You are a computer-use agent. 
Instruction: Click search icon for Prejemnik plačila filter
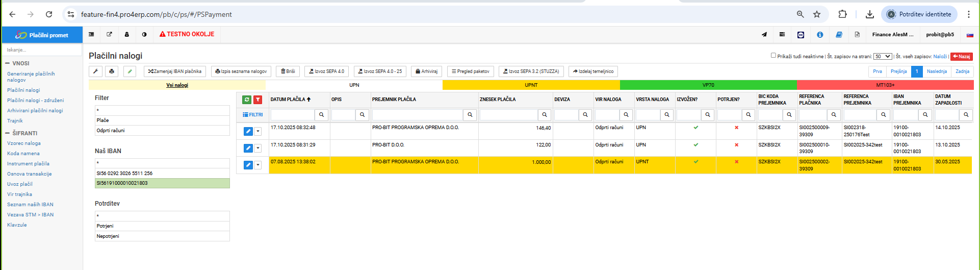pos(470,115)
